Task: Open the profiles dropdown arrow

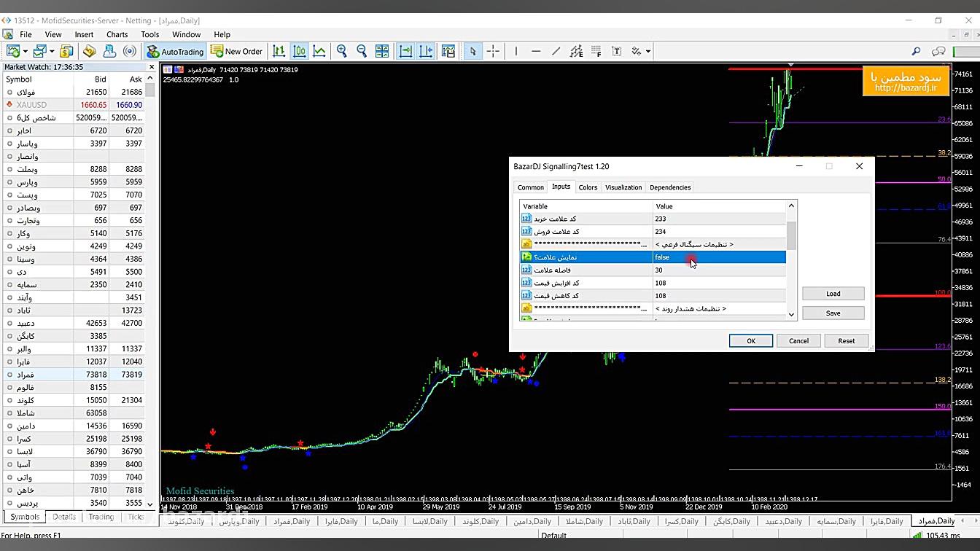Action: coord(52,51)
